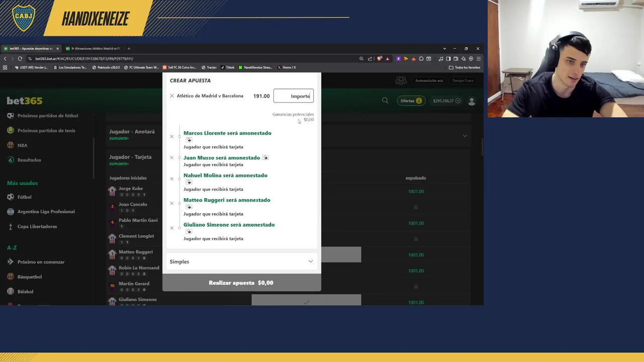644x362 pixels.
Task: Select Básquetbol in A-Z list
Action: point(30,277)
